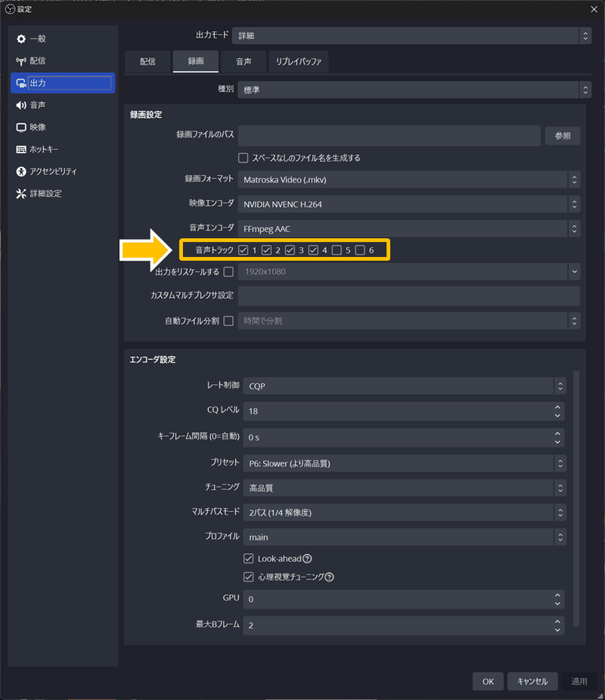Open the 詳細設定 settings category

click(63, 194)
